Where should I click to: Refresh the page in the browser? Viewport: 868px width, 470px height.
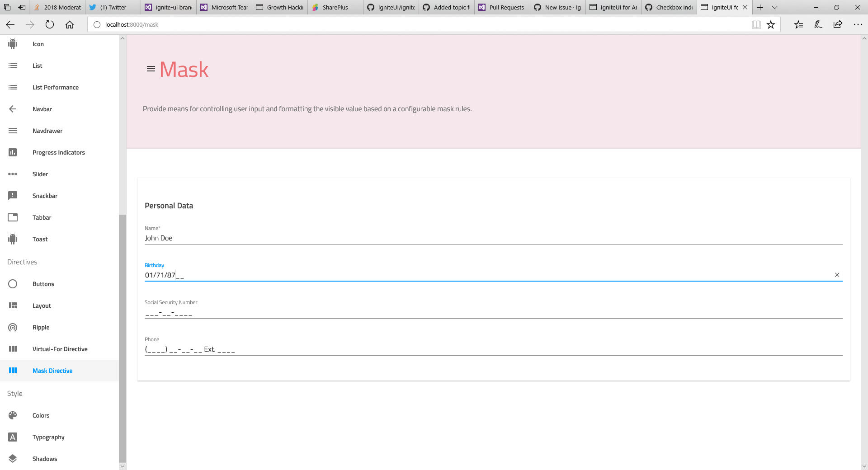click(x=50, y=24)
